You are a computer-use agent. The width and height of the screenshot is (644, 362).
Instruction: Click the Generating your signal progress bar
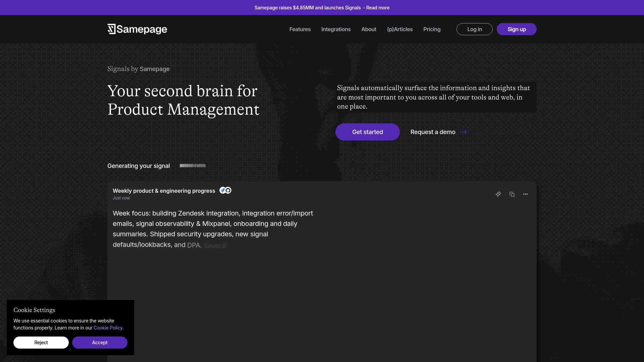tap(193, 166)
